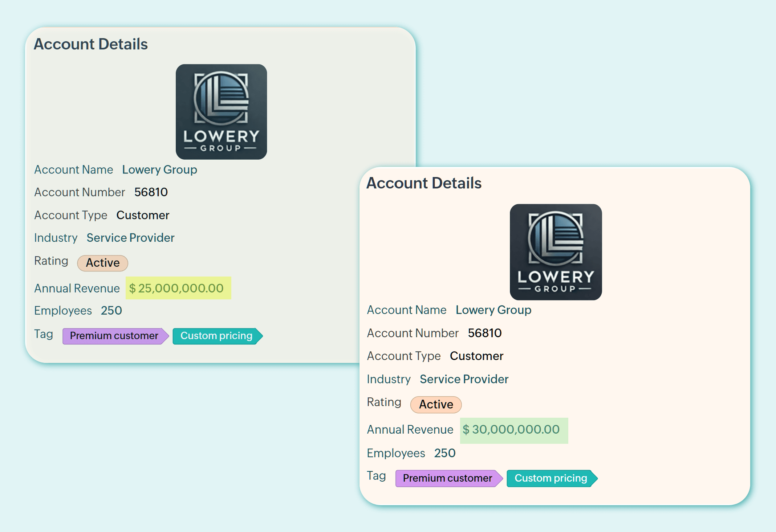Select the Custom pricing tag in the left card
Viewport: 776px width, 532px height.
pos(216,336)
